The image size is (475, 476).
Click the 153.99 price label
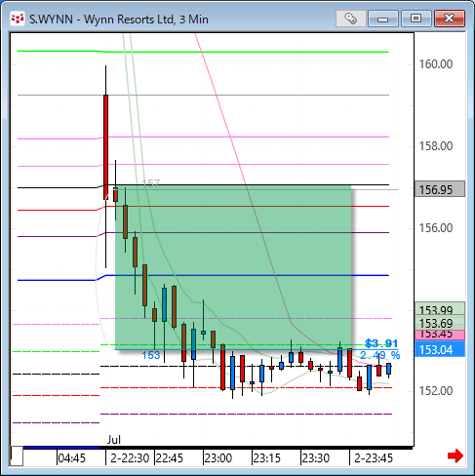pyautogui.click(x=440, y=308)
